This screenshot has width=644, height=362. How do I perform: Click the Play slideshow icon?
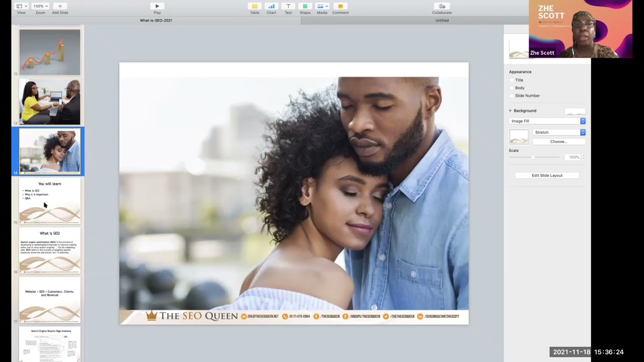click(x=157, y=6)
